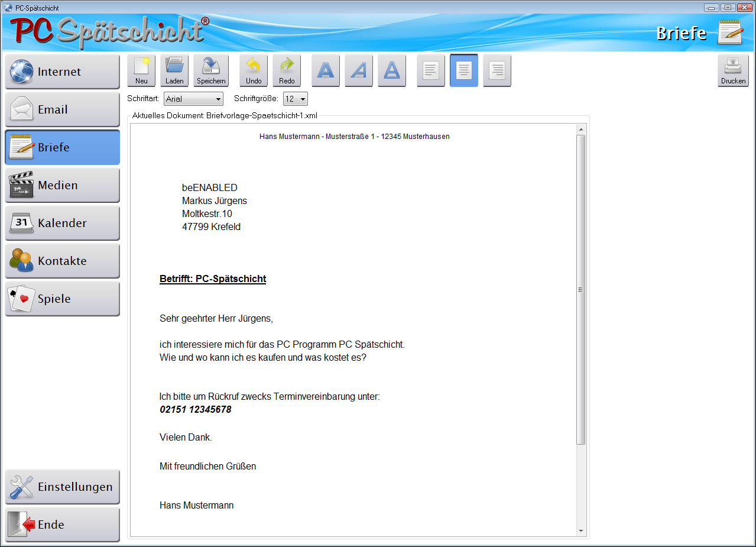Image resolution: width=756 pixels, height=547 pixels.
Task: Go to the Email section
Action: [x=62, y=109]
